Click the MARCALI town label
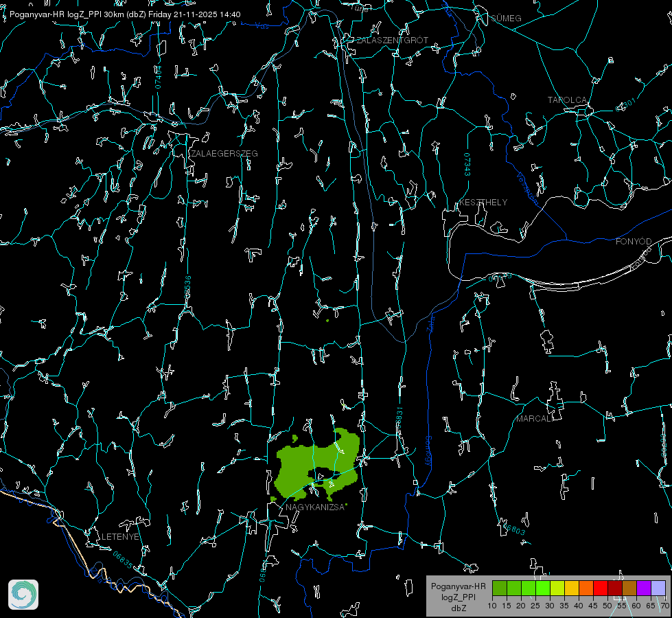 point(535,419)
